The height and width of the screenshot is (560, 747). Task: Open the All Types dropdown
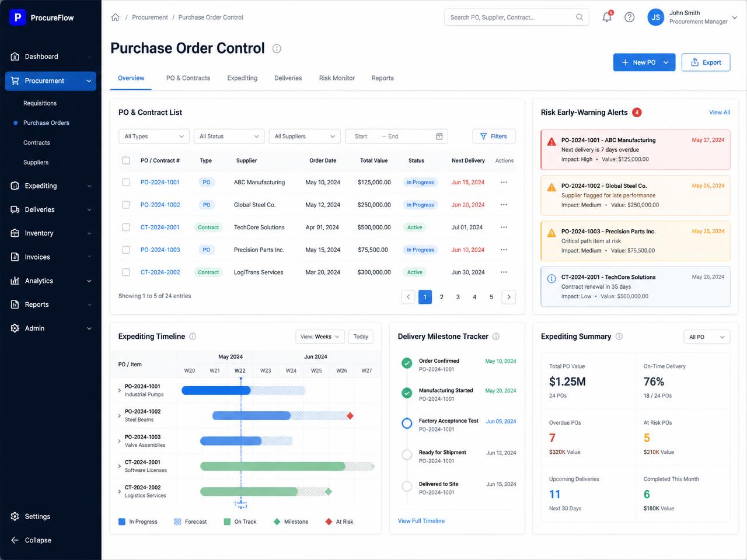tap(154, 136)
